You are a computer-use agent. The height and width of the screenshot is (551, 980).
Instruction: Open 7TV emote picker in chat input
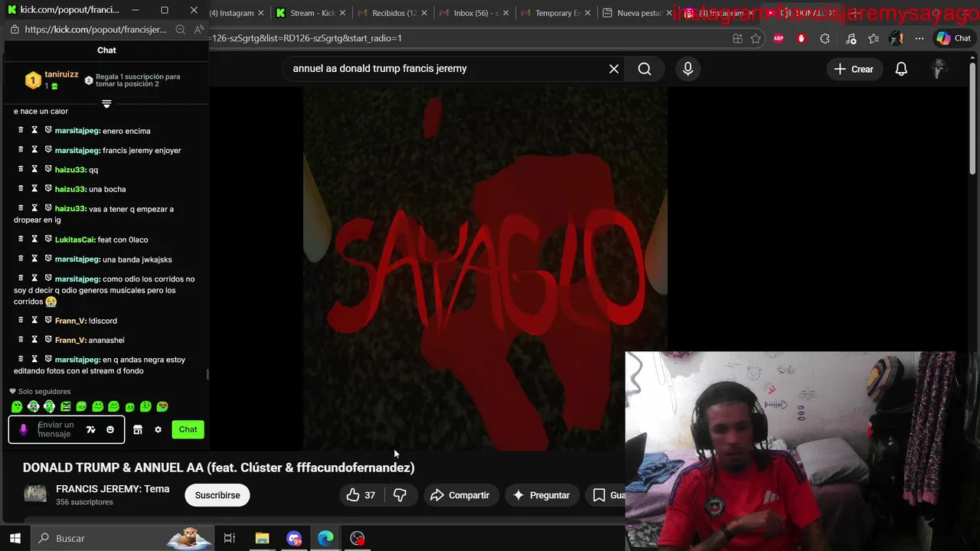(90, 429)
